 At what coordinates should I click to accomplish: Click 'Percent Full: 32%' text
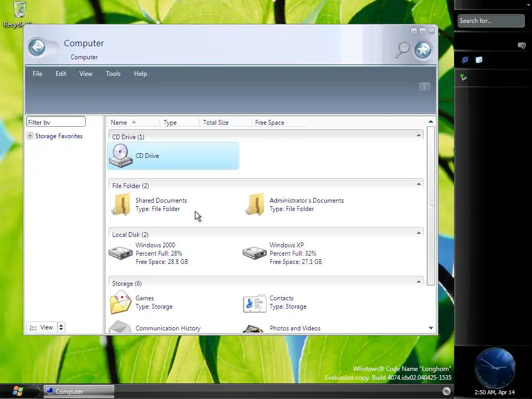coord(293,254)
